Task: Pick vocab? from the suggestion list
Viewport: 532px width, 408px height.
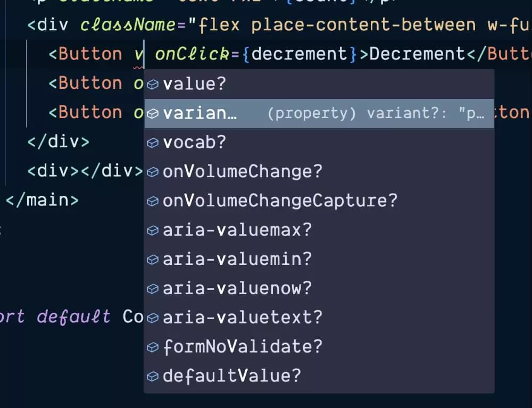Action: [x=319, y=143]
